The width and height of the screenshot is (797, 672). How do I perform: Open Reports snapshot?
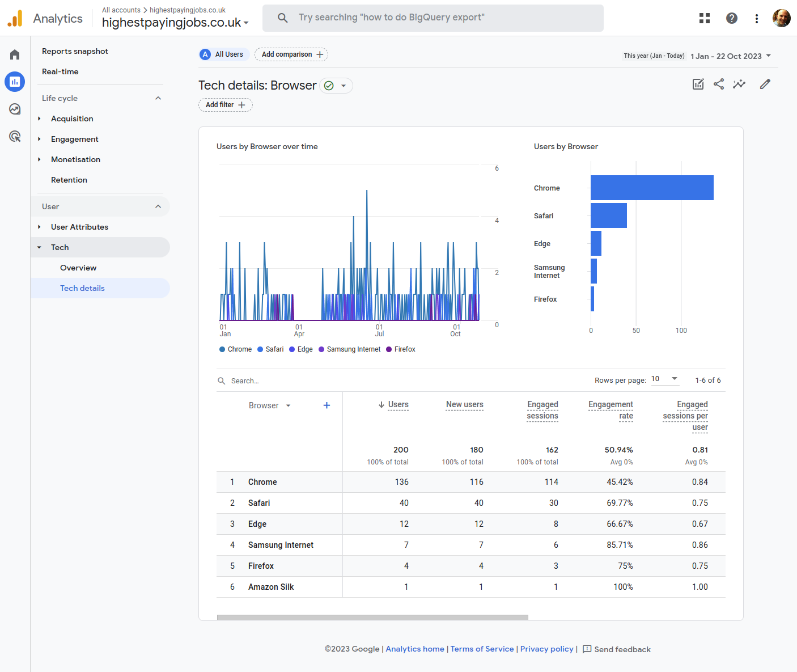[x=75, y=51]
